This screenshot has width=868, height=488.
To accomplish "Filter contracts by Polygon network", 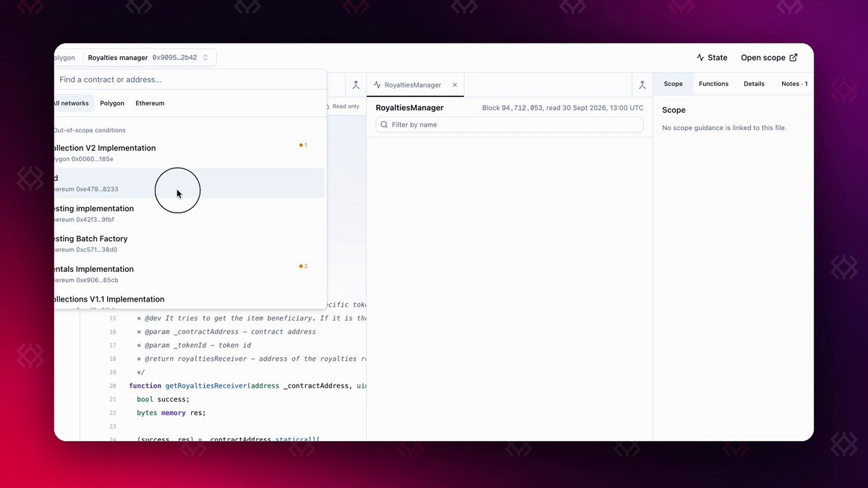I will (x=112, y=103).
